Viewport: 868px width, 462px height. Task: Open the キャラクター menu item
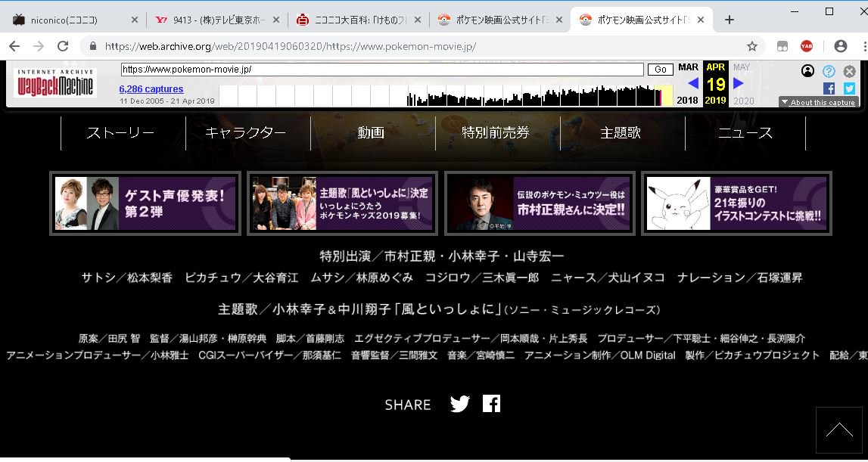tap(245, 133)
